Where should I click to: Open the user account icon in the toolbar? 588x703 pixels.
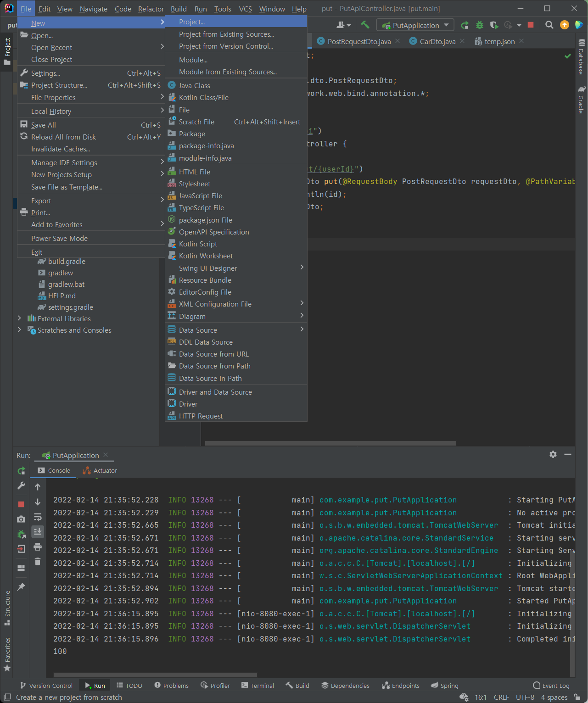[x=343, y=25]
